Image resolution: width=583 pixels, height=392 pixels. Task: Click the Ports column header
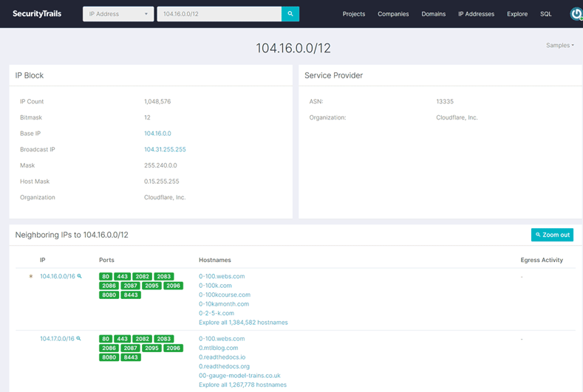click(x=106, y=260)
